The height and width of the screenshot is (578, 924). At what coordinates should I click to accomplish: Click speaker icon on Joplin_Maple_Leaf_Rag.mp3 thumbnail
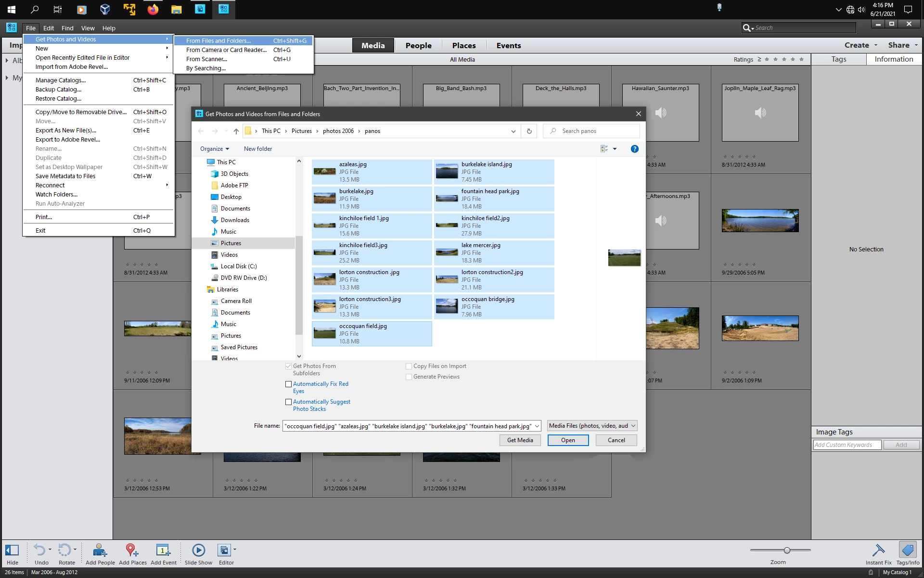point(760,113)
